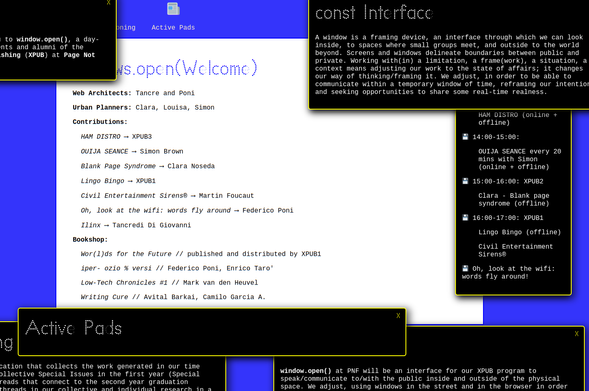The height and width of the screenshot is (391, 589).
Task: Click 'Lingo Bingo → XPUB1' row
Action: click(x=118, y=181)
